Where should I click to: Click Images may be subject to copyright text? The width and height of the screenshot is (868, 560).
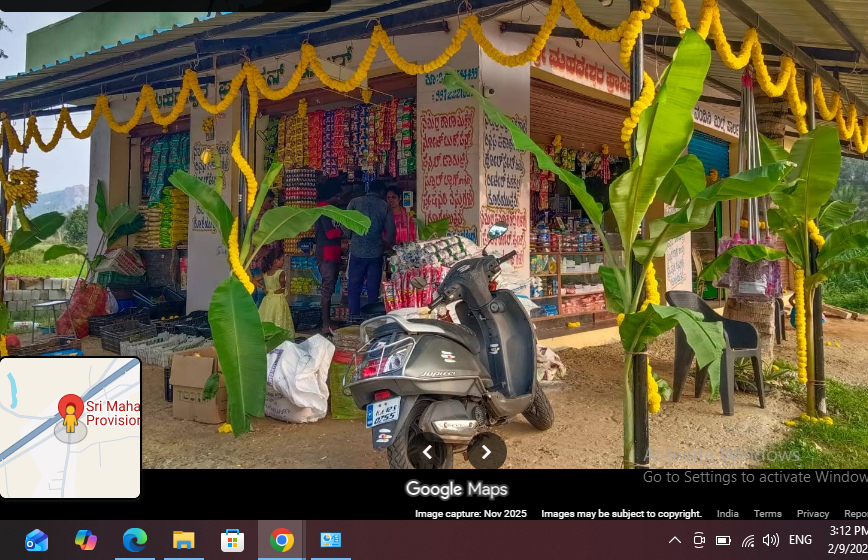click(621, 514)
